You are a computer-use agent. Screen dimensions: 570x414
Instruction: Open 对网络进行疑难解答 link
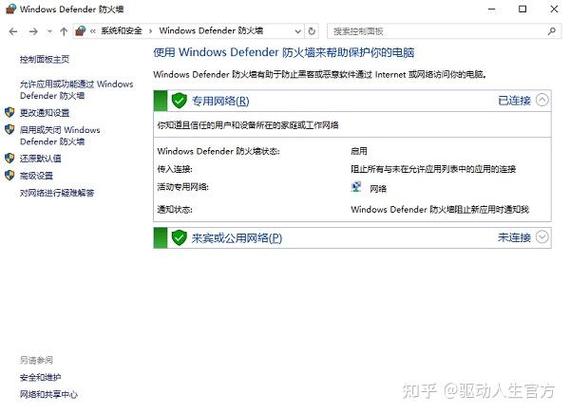(57, 193)
